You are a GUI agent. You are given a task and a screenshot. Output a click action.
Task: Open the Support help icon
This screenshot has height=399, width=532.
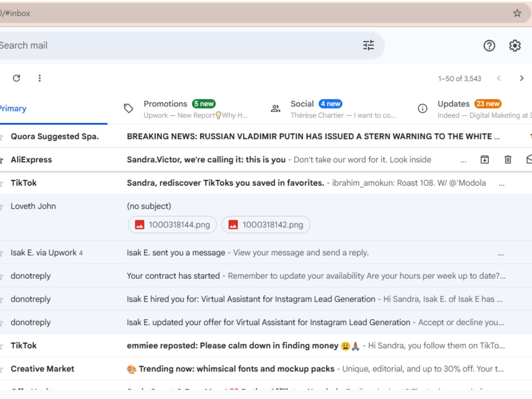pyautogui.click(x=489, y=45)
